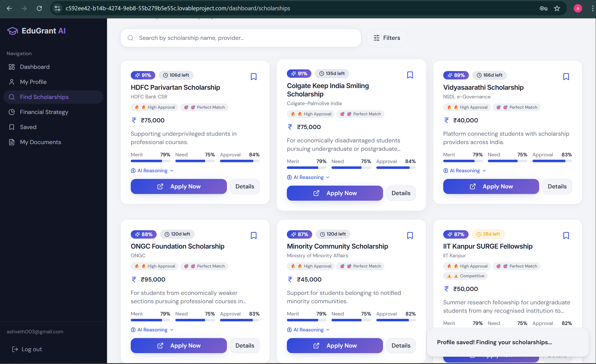Expand AI Reasoning for Minority Community Scholarship

click(308, 330)
